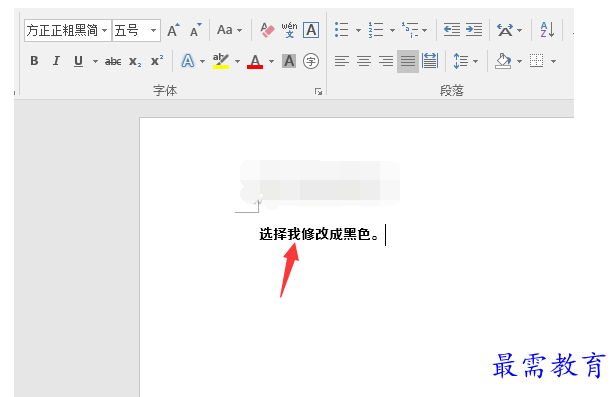The width and height of the screenshot is (614, 397).
Task: Open font color dropdown arrow
Action: (271, 61)
